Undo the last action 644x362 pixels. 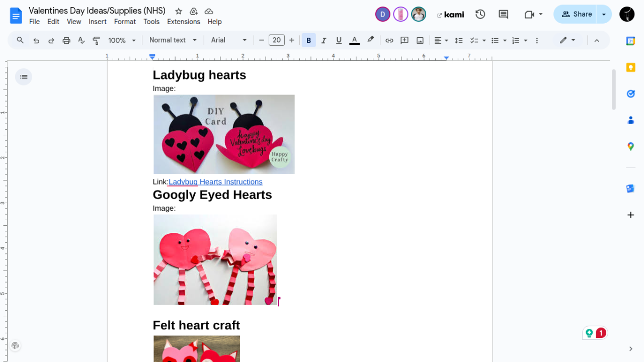[36, 40]
